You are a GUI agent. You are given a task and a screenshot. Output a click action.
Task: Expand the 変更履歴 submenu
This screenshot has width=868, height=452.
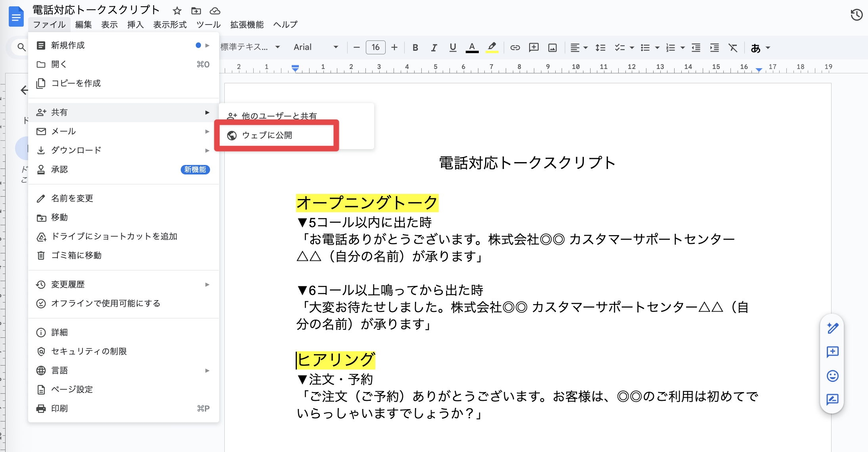(x=124, y=284)
